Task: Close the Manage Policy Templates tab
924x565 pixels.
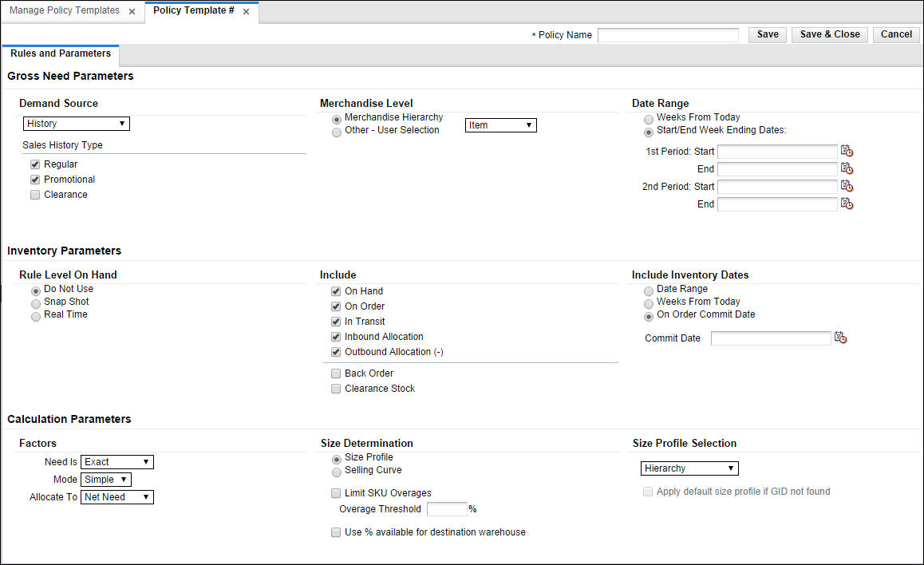Action: [x=132, y=10]
